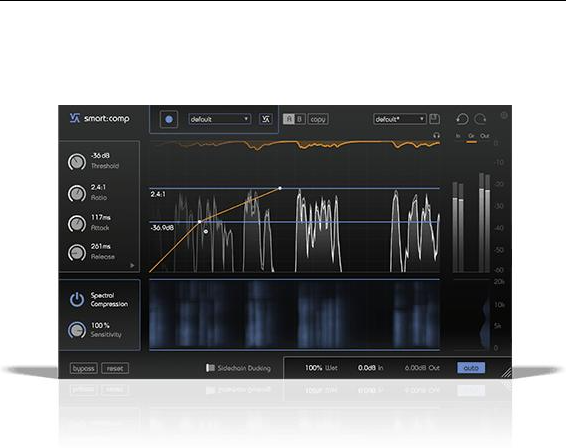Image resolution: width=566 pixels, height=448 pixels.
Task: Click the Sensitivity knob
Action: [77, 330]
